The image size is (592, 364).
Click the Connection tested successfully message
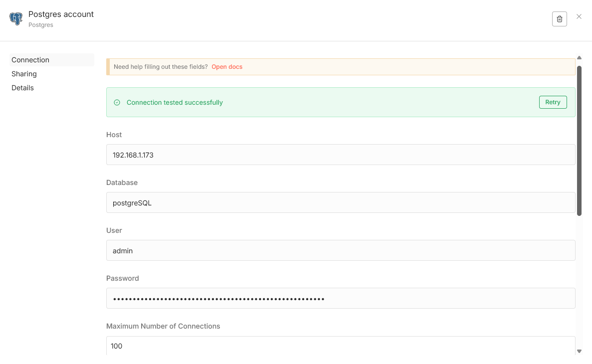175,103
